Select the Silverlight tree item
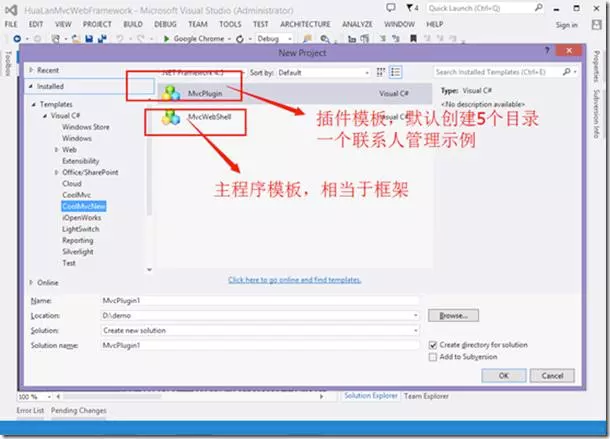Screen dimensions: 610x439 pos(78,251)
